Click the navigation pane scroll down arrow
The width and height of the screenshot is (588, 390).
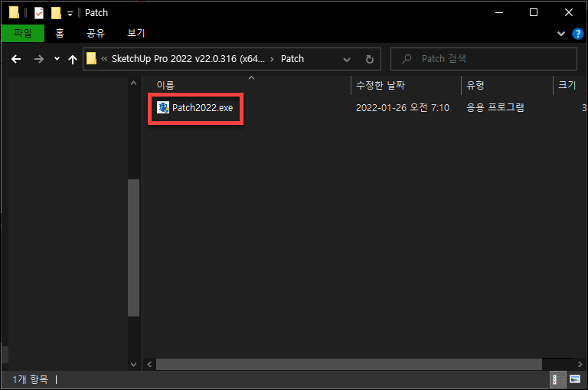point(133,364)
